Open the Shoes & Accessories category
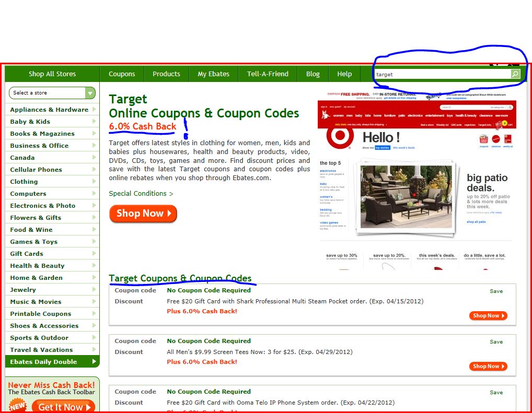This screenshot has width=532, height=413. coord(52,325)
